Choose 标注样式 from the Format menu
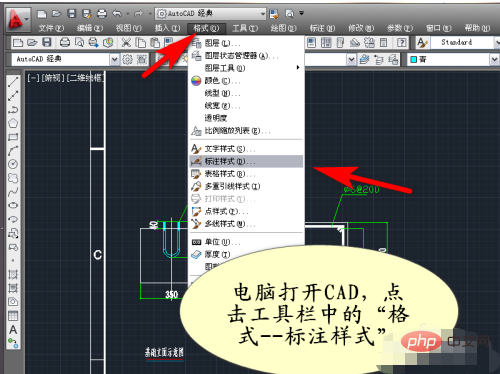This screenshot has height=374, width=500. [246, 161]
